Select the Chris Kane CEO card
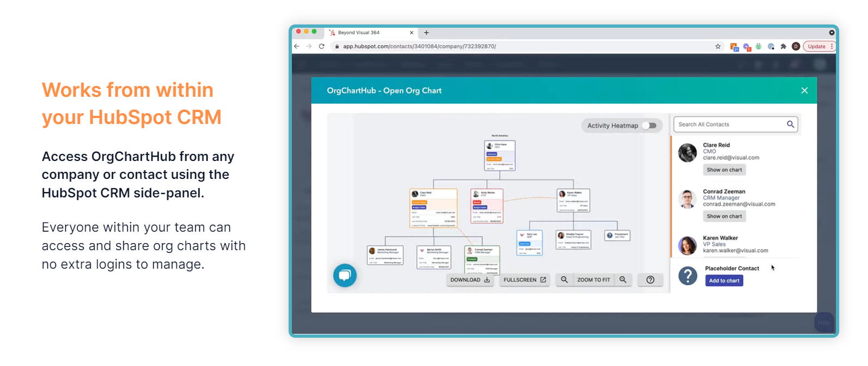 pyautogui.click(x=499, y=156)
